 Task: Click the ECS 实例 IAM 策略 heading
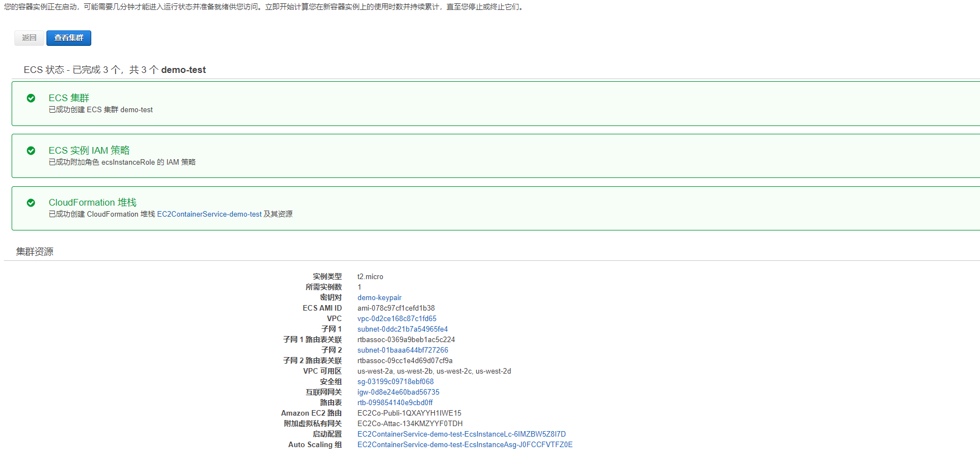tap(89, 150)
